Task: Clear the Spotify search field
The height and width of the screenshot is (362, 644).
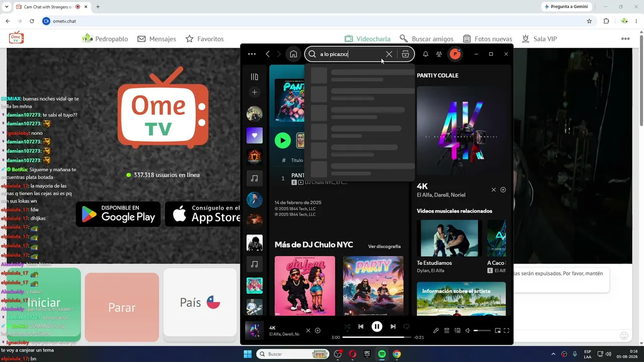Action: (x=389, y=54)
